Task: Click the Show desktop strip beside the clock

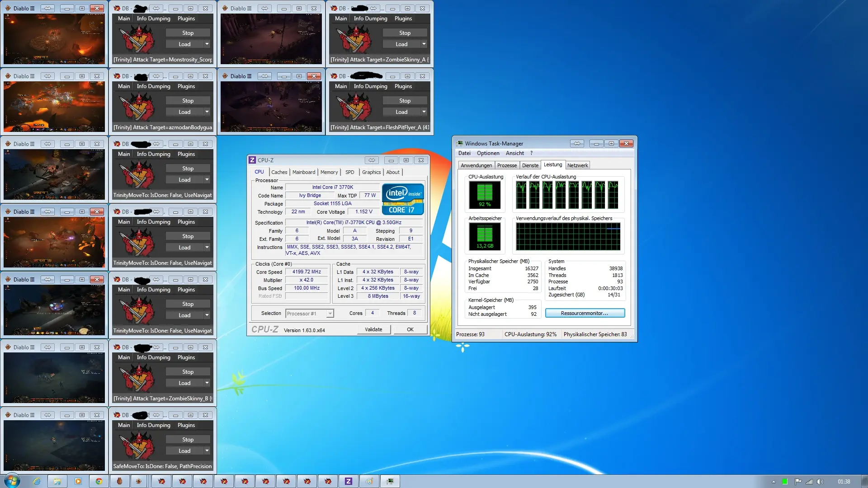Action: coord(864,481)
